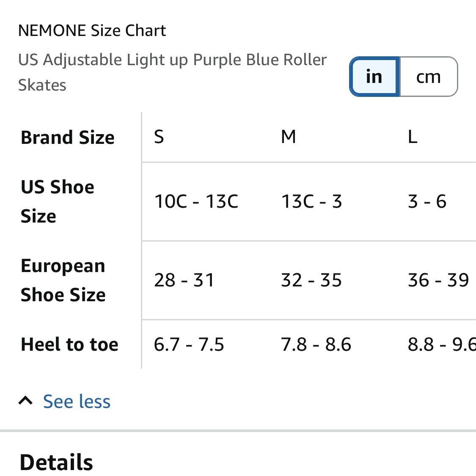Select the L brand size column header
Screen dimensions: 476x476
coord(413,137)
